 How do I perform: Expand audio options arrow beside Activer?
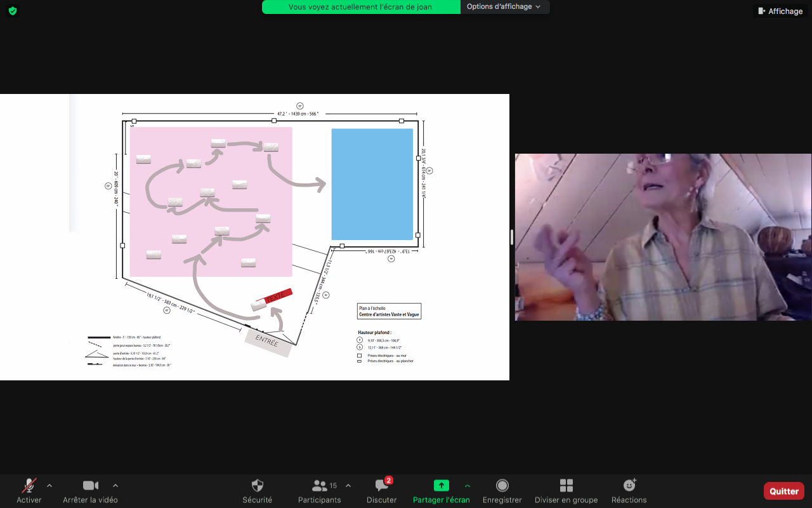pyautogui.click(x=49, y=486)
